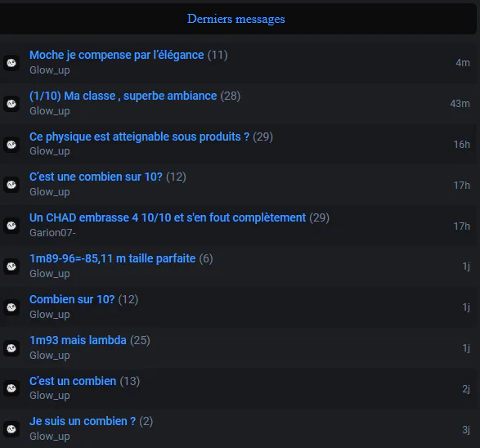Open thread "Un CHAD embrasse 4 10/10"

point(168,217)
